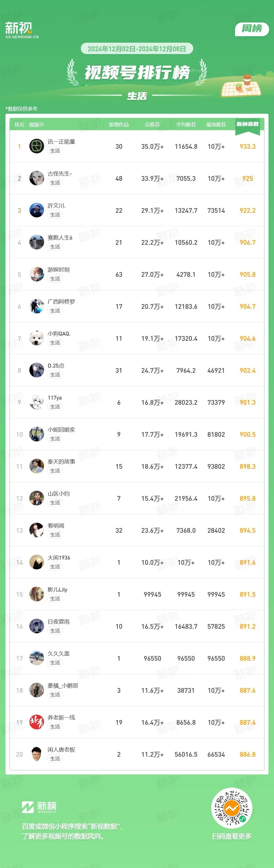274x868 pixels.
Task: Select the 总推荐 column header
Action: coord(153,125)
